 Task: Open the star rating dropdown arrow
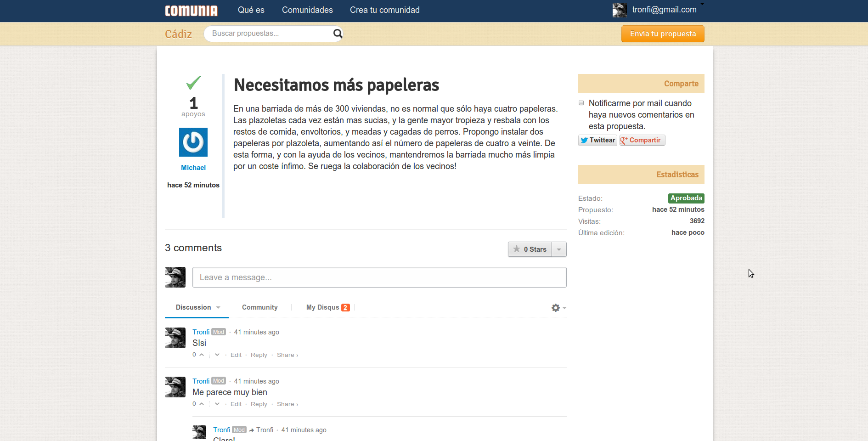558,249
